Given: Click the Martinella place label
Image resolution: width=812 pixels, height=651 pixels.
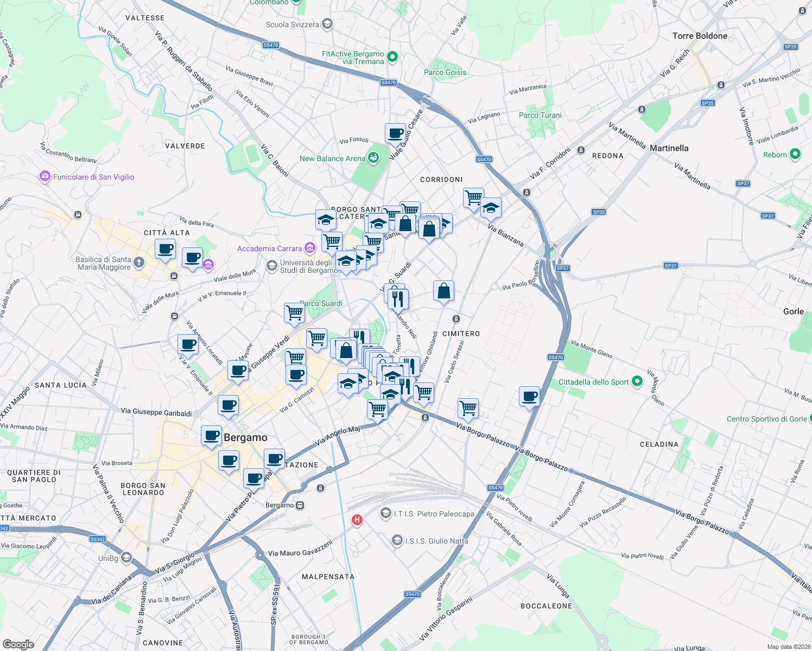Looking at the screenshot, I should 669,148.
